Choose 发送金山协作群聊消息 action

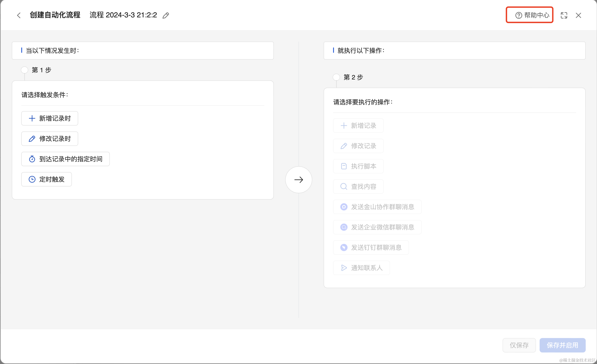pyautogui.click(x=377, y=207)
